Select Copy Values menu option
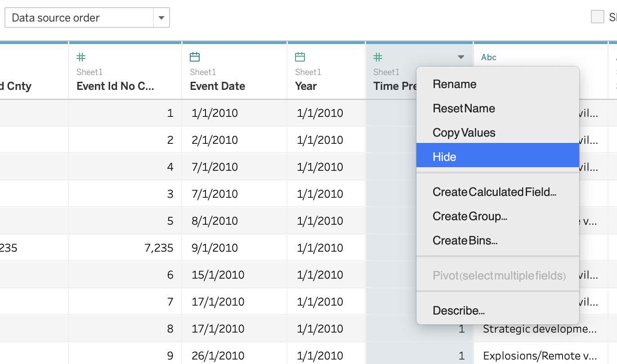617x364 pixels. click(x=464, y=133)
